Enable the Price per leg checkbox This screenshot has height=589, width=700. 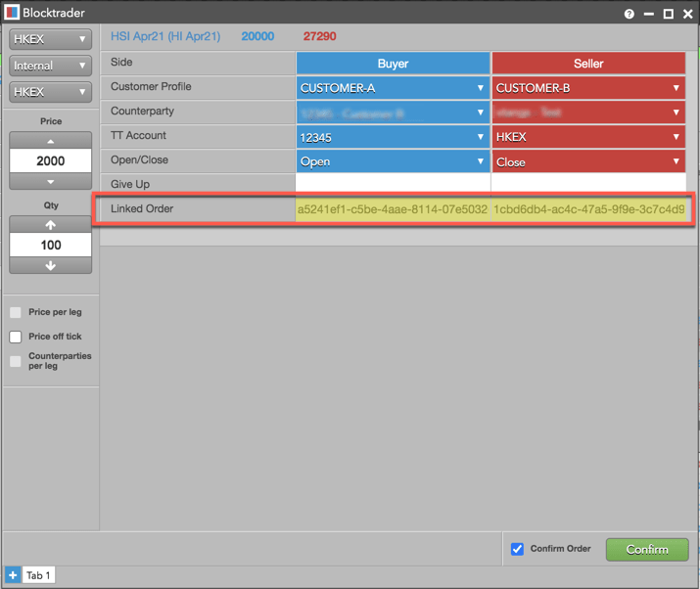pos(16,312)
